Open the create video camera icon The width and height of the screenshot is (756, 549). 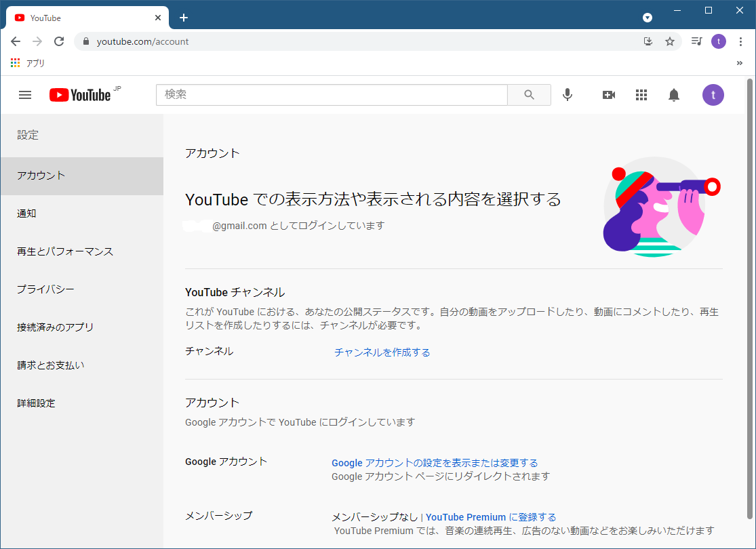tap(608, 95)
